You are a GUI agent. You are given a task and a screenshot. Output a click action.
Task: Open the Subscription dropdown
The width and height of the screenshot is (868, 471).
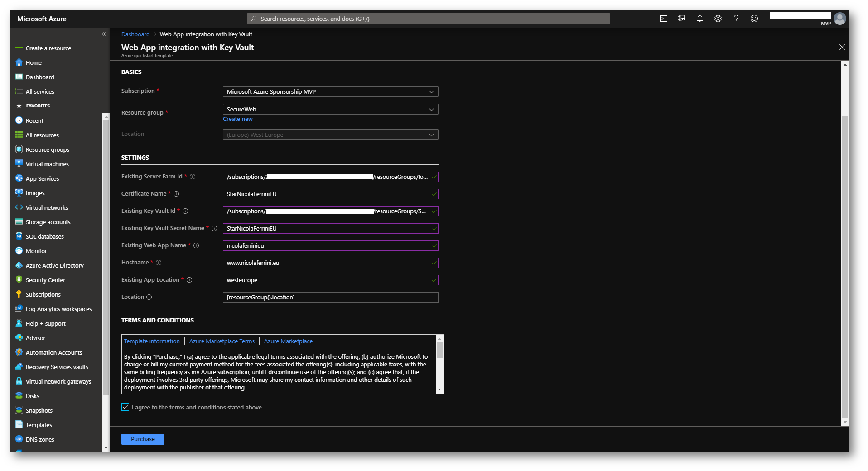click(x=330, y=91)
